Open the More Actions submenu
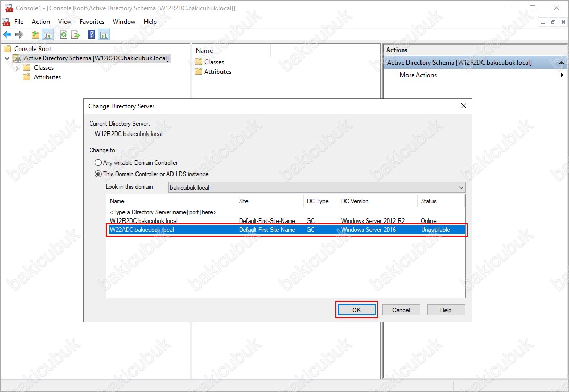Image resolution: width=569 pixels, height=392 pixels. (418, 75)
